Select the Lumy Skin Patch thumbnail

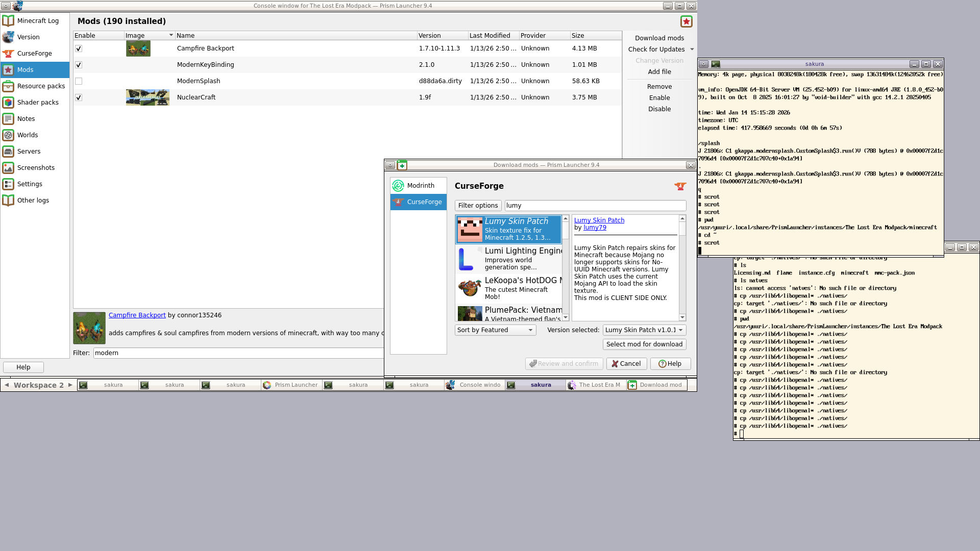coord(470,230)
